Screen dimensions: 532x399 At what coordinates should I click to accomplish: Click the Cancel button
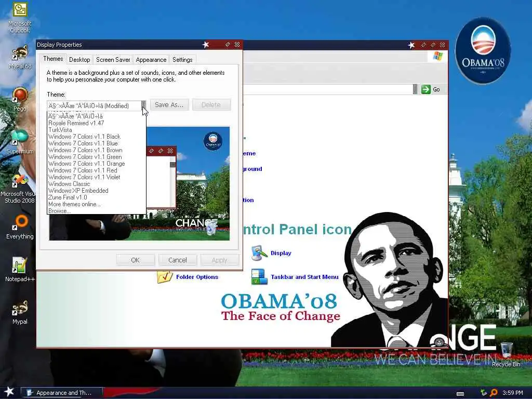tap(178, 260)
